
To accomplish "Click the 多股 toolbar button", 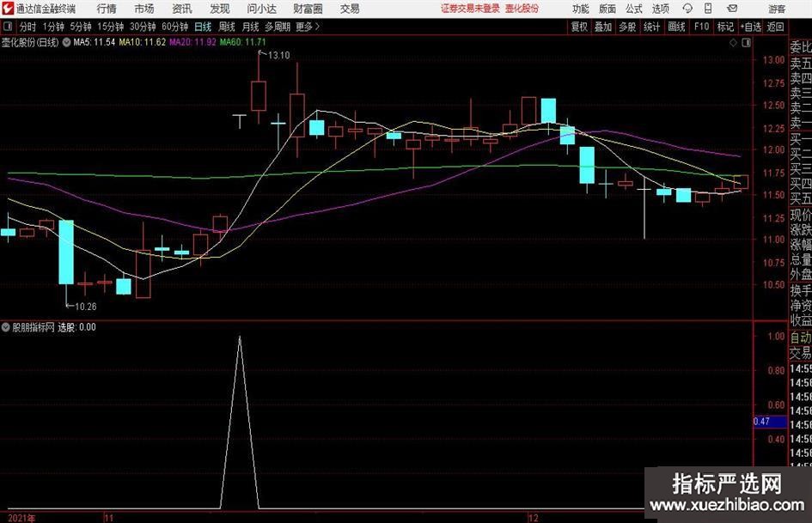I will click(x=627, y=27).
